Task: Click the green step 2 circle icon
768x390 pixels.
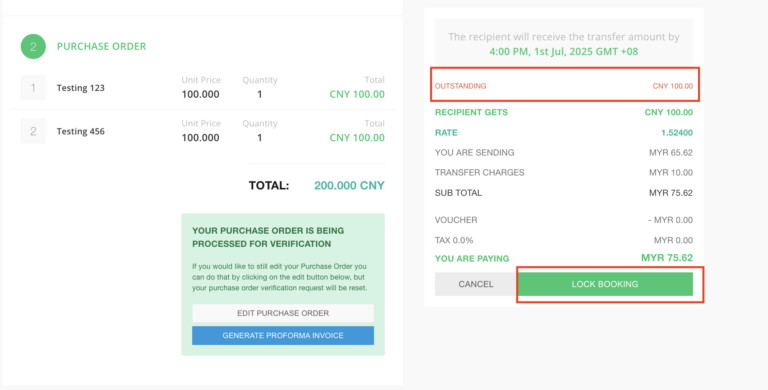Action: [x=33, y=47]
